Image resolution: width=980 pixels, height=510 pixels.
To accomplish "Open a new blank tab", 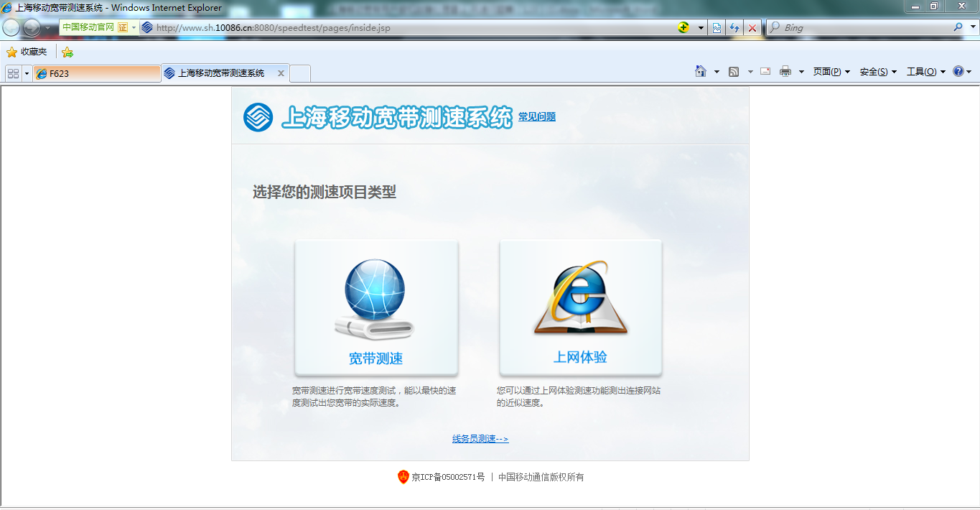I will point(300,73).
